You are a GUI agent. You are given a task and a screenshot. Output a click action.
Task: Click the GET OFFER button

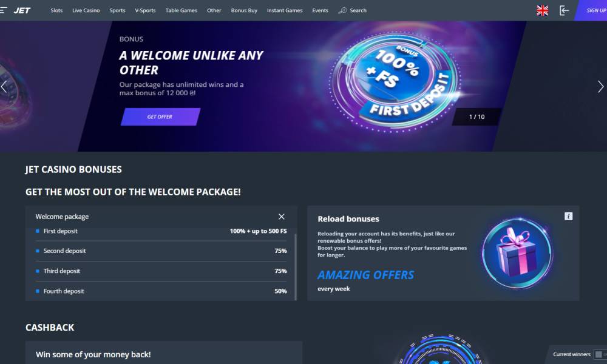click(160, 116)
